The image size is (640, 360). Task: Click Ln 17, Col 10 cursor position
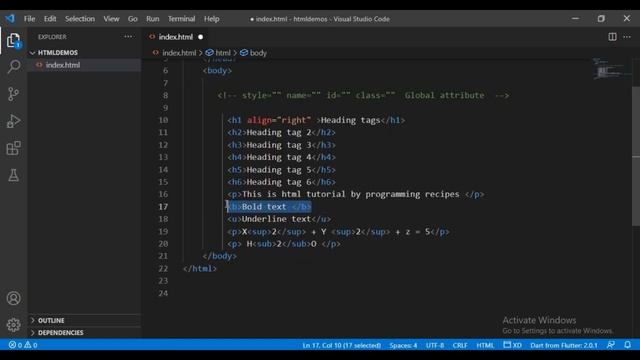point(342,345)
